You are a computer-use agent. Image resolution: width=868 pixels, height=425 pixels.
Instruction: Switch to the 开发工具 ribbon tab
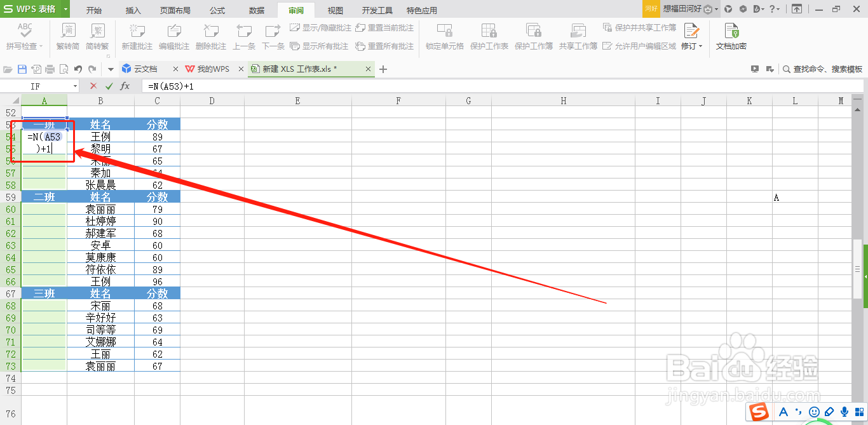(377, 10)
